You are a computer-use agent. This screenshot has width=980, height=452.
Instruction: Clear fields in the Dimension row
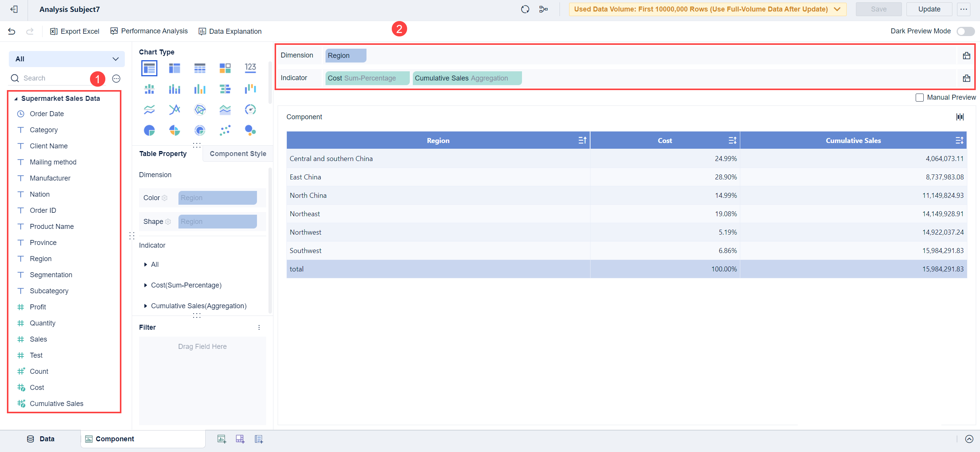[967, 56]
